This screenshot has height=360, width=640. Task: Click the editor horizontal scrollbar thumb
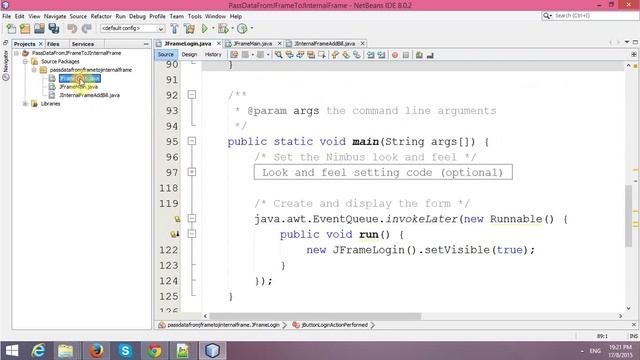pos(315,316)
